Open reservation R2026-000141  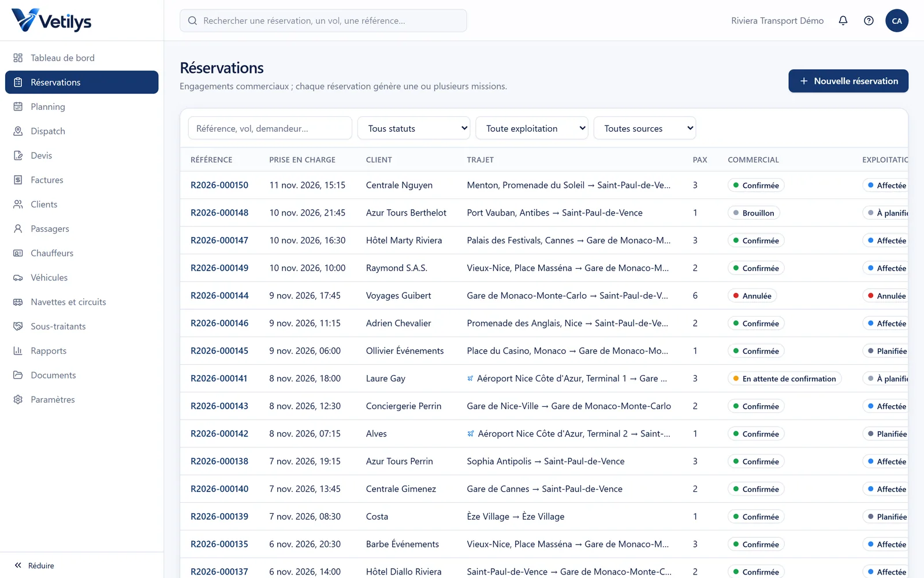219,379
